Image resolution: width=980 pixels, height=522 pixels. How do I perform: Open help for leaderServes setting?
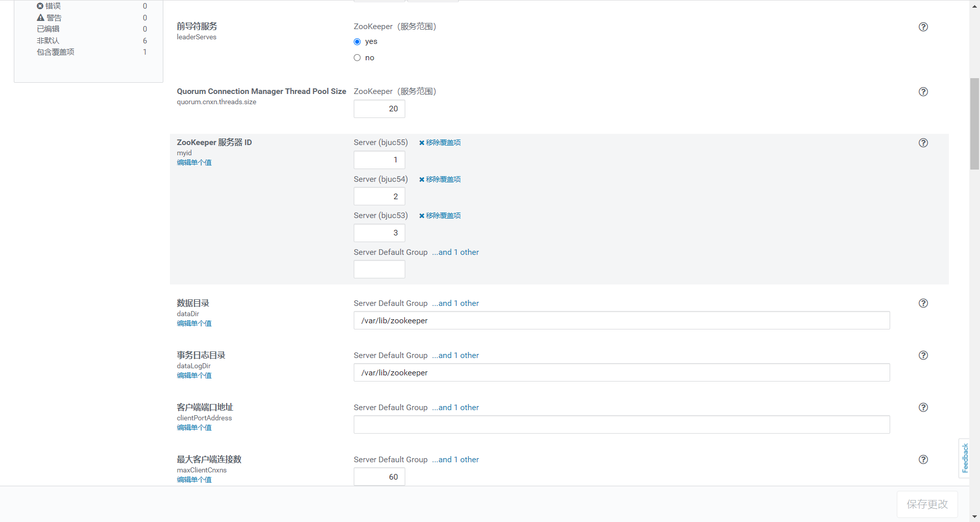pyautogui.click(x=923, y=27)
